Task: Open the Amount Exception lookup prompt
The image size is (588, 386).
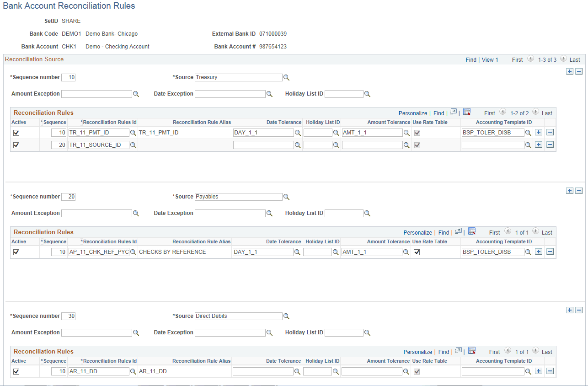Action: pyautogui.click(x=136, y=93)
